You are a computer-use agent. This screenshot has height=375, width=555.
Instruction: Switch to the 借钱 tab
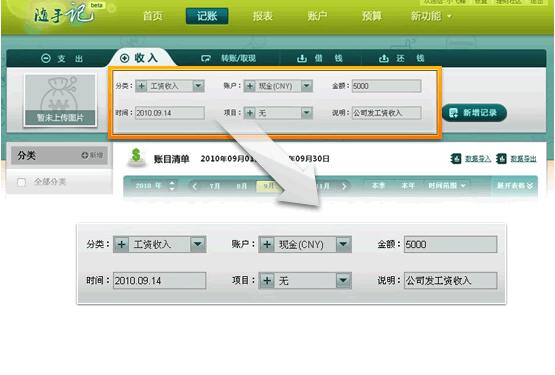(320, 58)
